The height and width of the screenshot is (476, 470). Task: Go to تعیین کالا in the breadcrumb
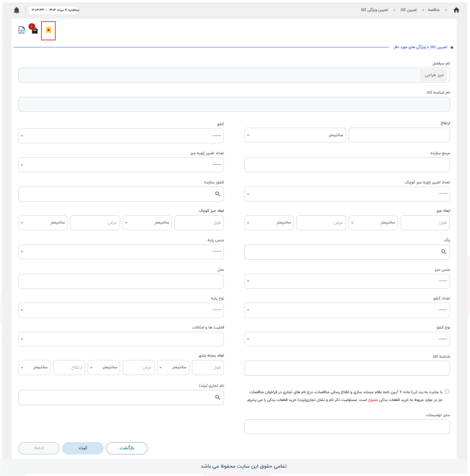[x=408, y=10]
